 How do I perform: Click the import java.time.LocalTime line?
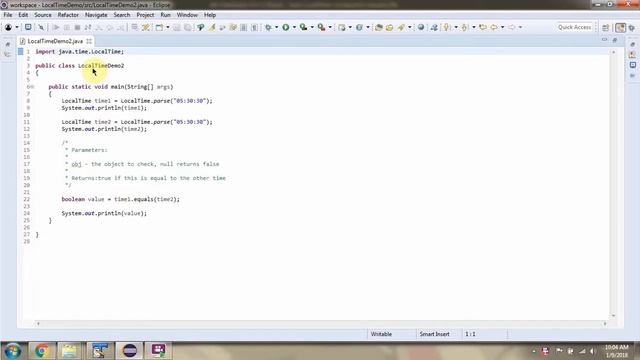[x=80, y=52]
